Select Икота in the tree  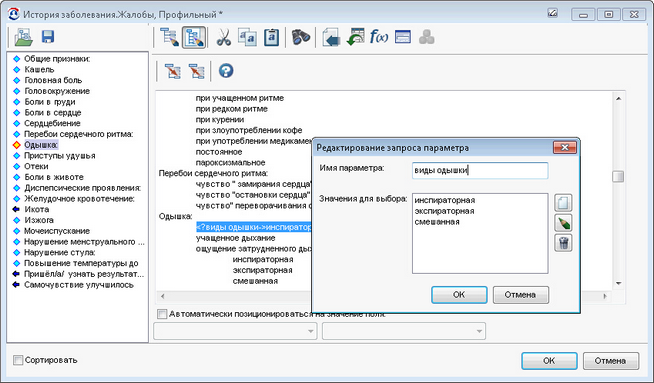pyautogui.click(x=36, y=209)
